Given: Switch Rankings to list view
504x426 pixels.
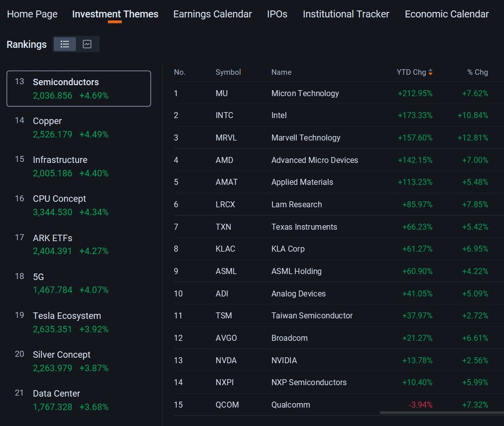Looking at the screenshot, I should tap(65, 44).
